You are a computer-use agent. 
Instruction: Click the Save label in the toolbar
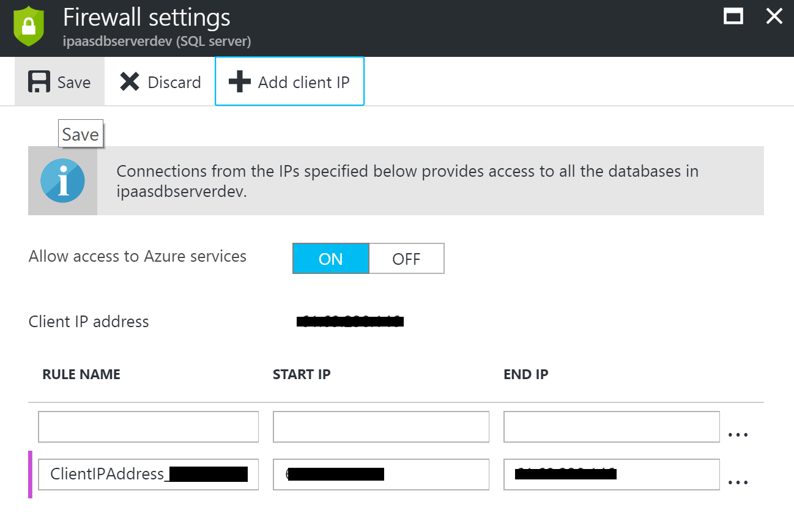(74, 83)
